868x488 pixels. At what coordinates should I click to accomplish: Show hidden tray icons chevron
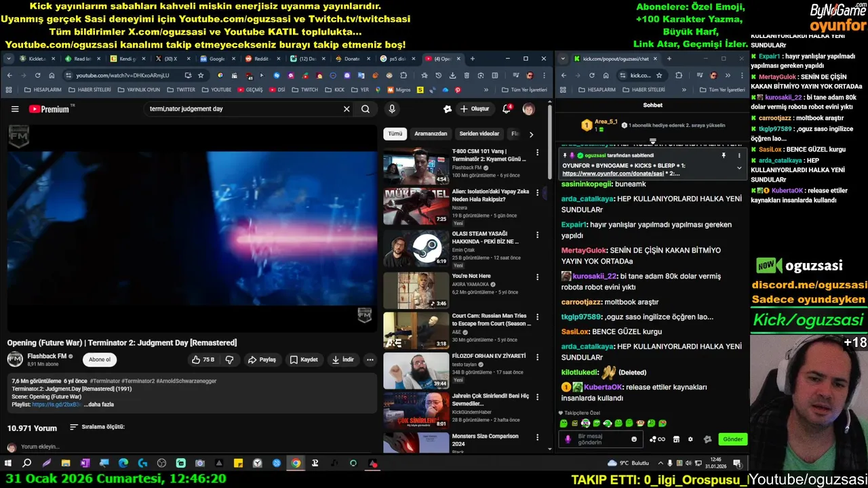pyautogui.click(x=660, y=464)
